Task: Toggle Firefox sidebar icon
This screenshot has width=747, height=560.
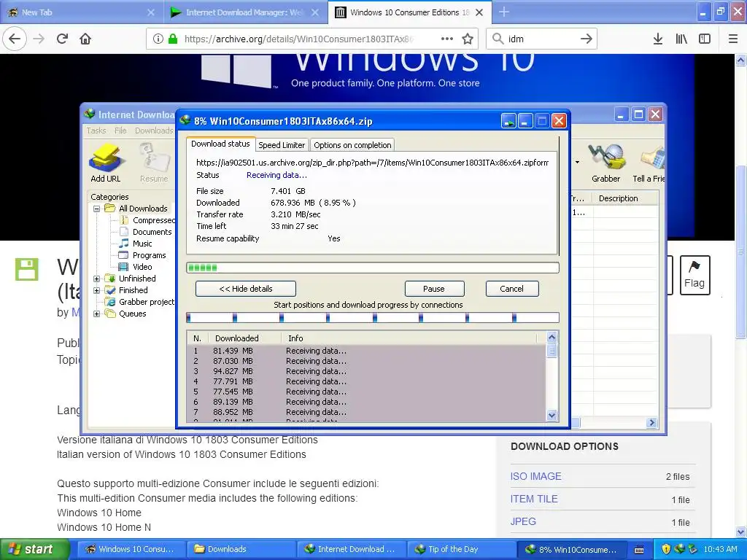Action: [x=705, y=39]
